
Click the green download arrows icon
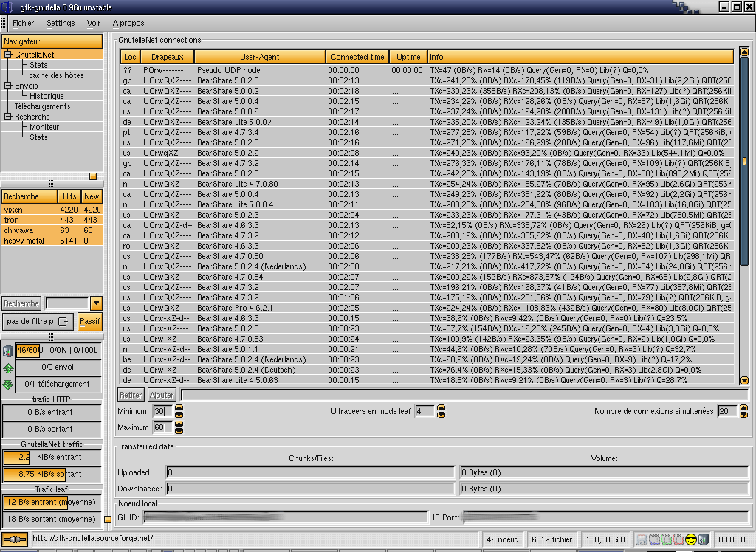coord(7,384)
